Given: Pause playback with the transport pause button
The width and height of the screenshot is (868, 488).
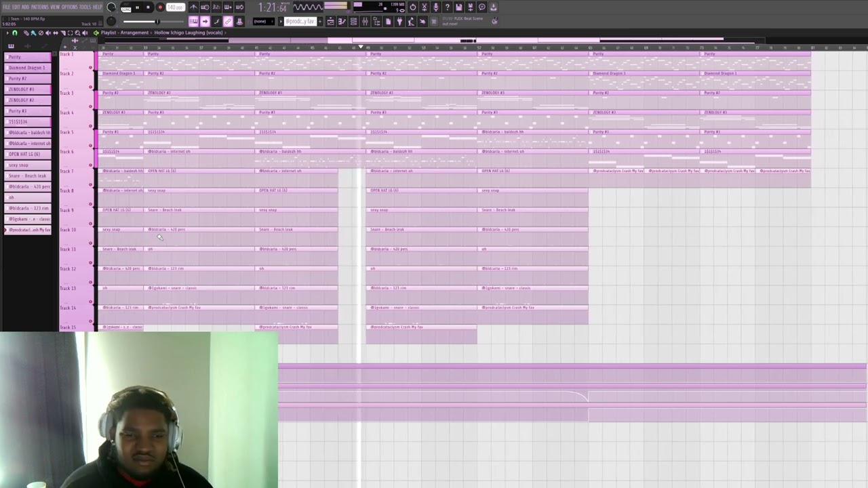Looking at the screenshot, I should click(x=137, y=7).
